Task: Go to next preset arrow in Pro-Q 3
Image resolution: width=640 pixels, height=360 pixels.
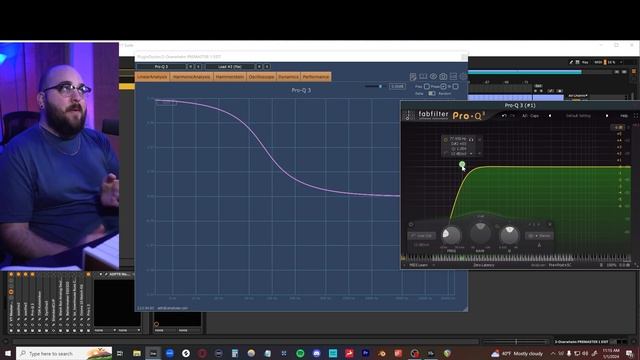Action: 607,116
